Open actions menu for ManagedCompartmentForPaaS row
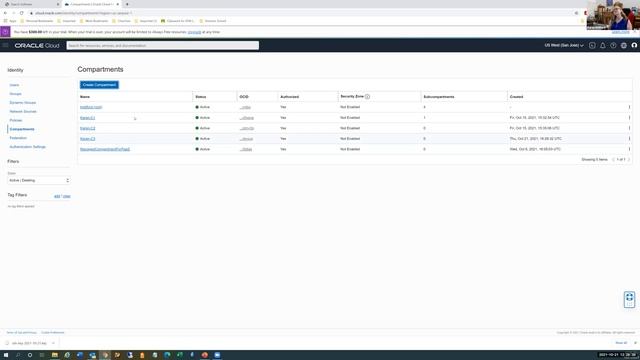 tap(629, 149)
